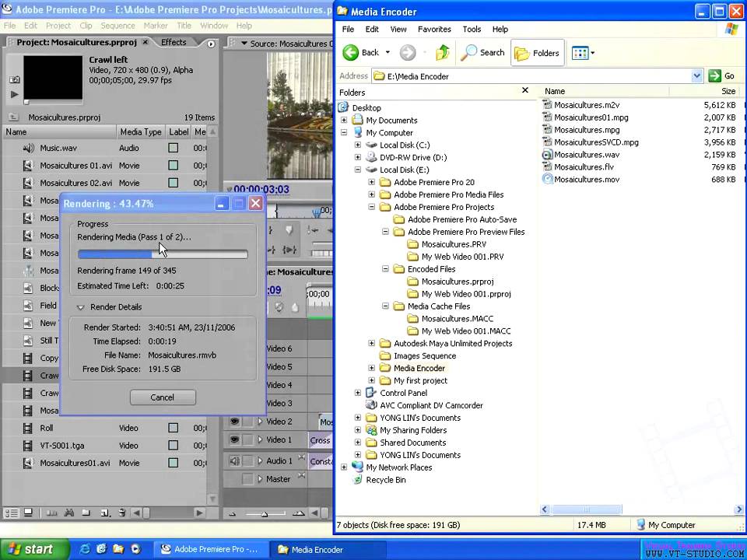
Task: Open Search in Explorer toolbar
Action: 482,52
